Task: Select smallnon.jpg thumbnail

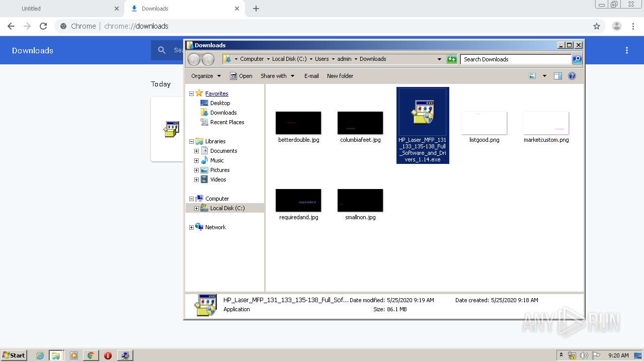Action: coord(360,200)
